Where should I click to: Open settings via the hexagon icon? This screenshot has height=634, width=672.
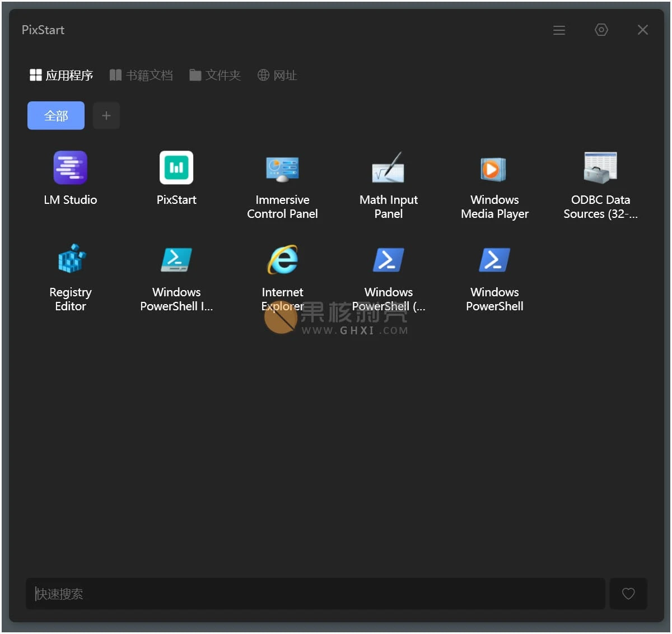click(601, 30)
